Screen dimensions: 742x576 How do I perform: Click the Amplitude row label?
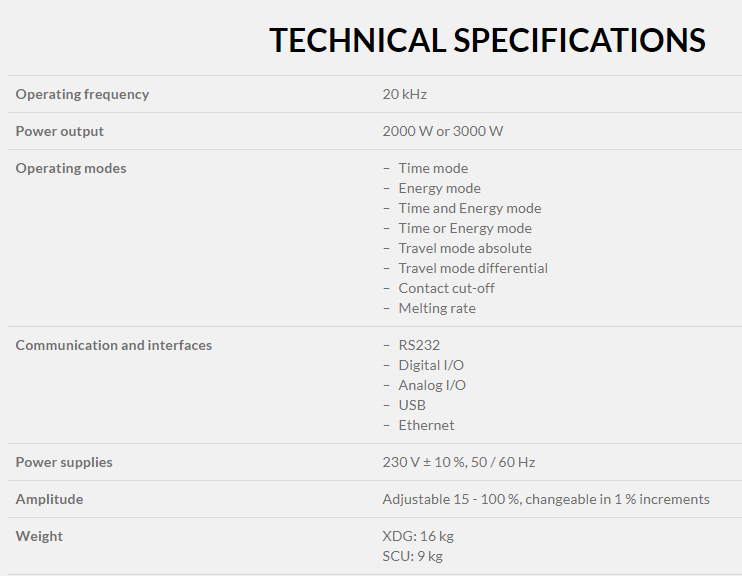point(49,499)
